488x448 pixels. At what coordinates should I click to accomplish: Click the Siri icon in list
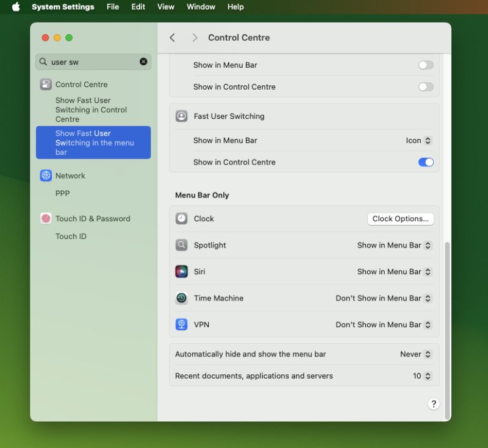click(x=181, y=272)
